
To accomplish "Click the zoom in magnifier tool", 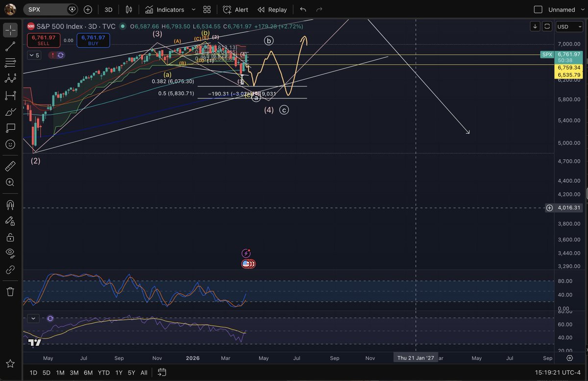I will 10,182.
